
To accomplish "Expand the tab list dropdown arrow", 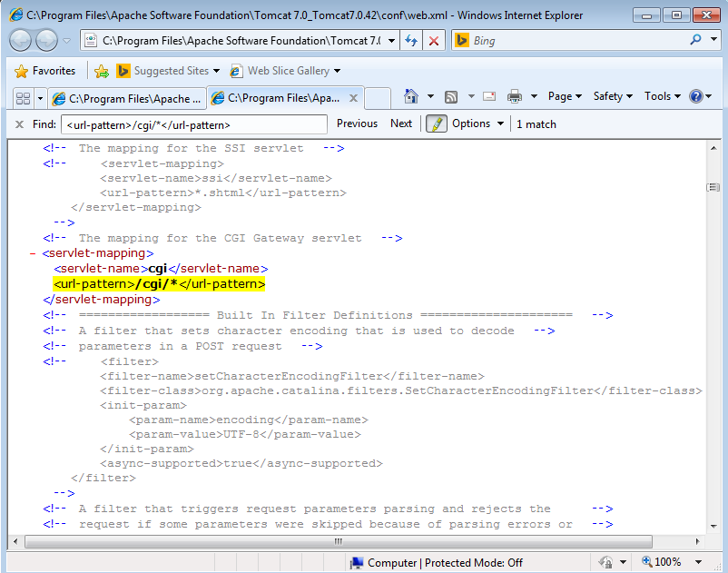I will coord(40,98).
